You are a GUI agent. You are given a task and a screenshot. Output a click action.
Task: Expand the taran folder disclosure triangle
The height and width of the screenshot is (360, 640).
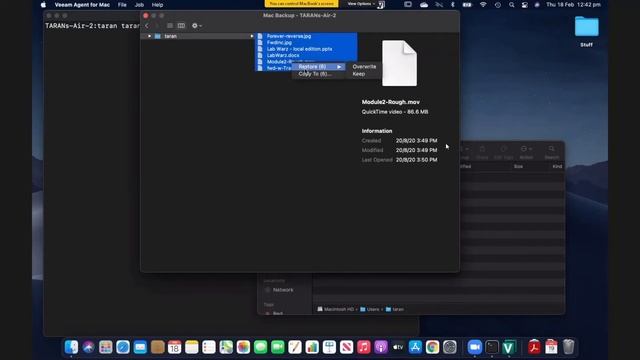[149, 36]
